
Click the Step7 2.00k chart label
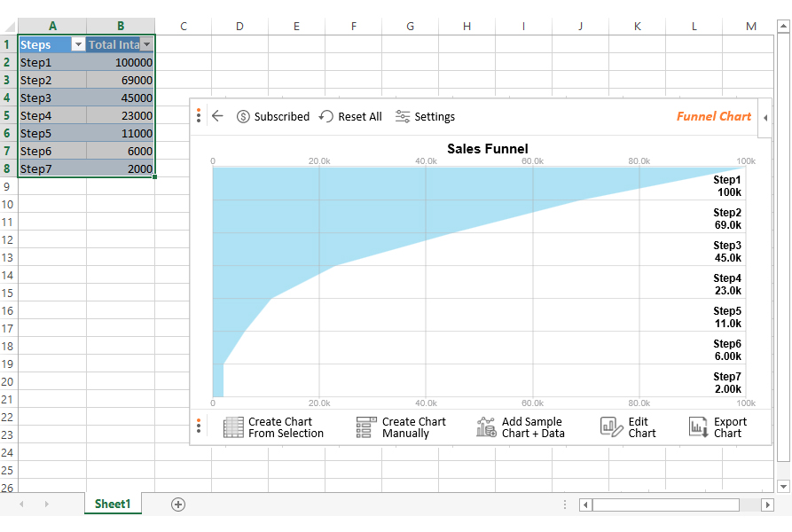click(727, 383)
